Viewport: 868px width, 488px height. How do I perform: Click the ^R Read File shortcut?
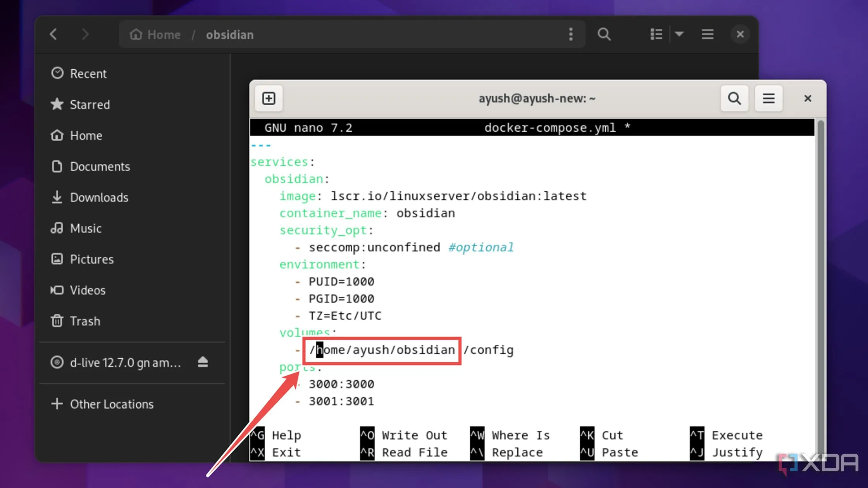[x=404, y=452]
